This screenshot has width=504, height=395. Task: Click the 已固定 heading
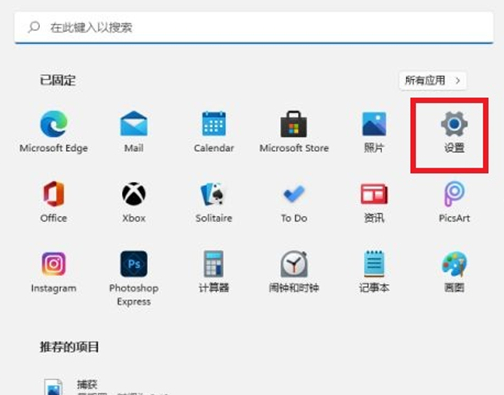(58, 80)
